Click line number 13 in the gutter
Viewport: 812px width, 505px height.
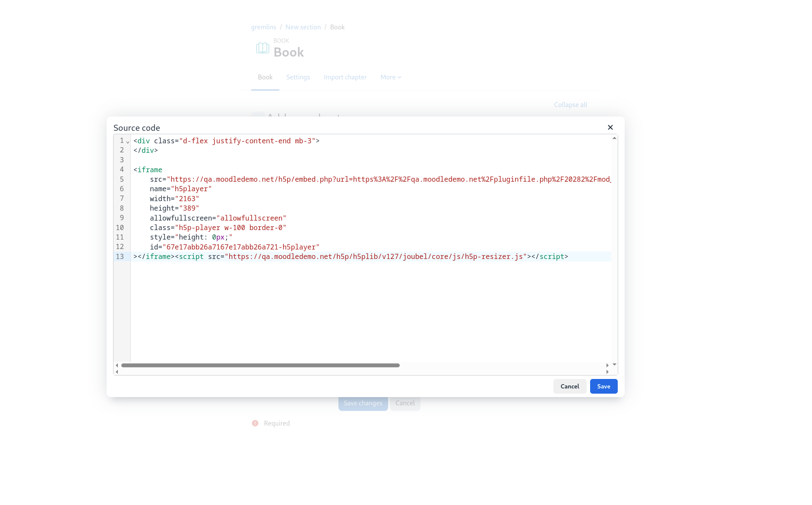pos(120,256)
